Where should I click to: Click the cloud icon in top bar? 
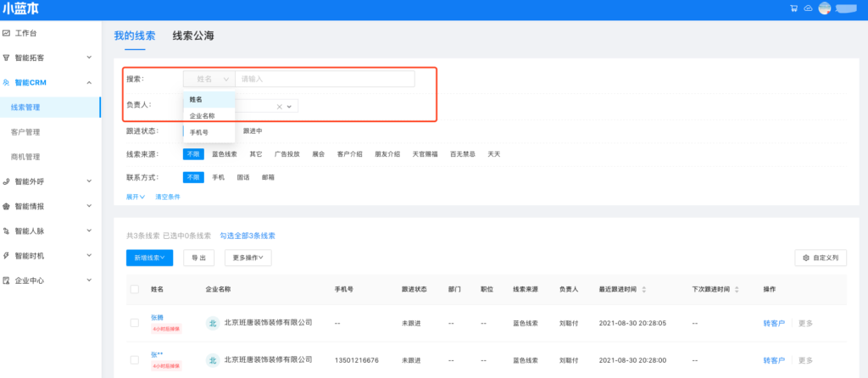[x=808, y=8]
